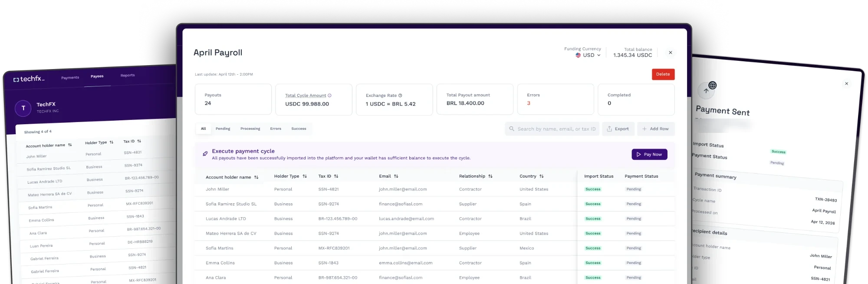Click the emma.collins@email.com email cell
This screenshot has width=868, height=284.
coord(405,263)
